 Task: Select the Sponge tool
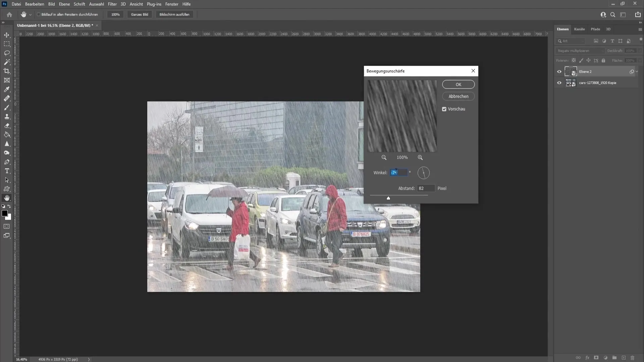tap(7, 153)
